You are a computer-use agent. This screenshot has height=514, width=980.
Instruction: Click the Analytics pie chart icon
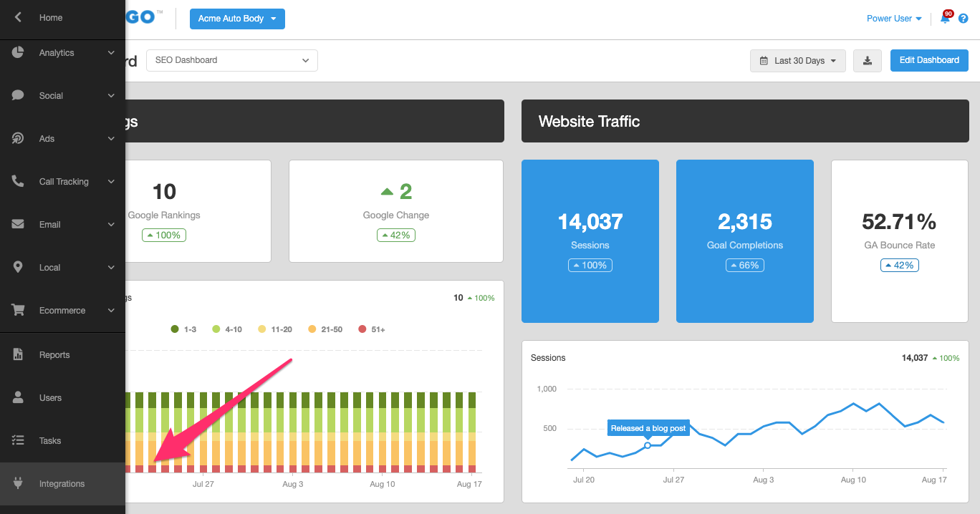pyautogui.click(x=18, y=53)
